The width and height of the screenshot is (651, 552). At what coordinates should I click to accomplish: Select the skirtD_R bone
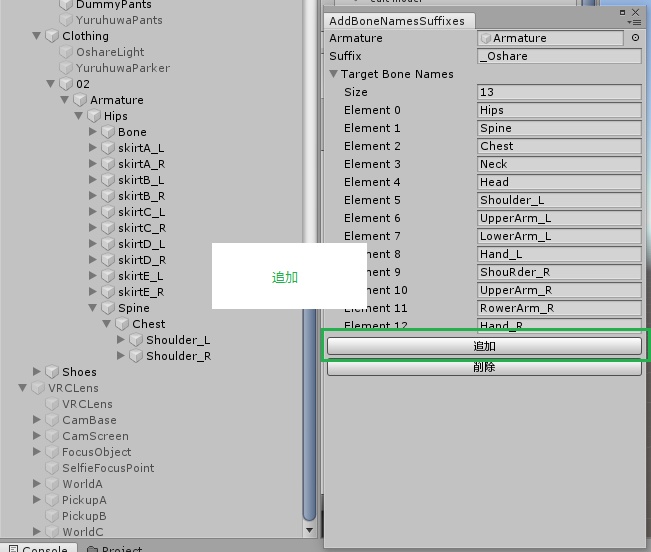pos(142,260)
